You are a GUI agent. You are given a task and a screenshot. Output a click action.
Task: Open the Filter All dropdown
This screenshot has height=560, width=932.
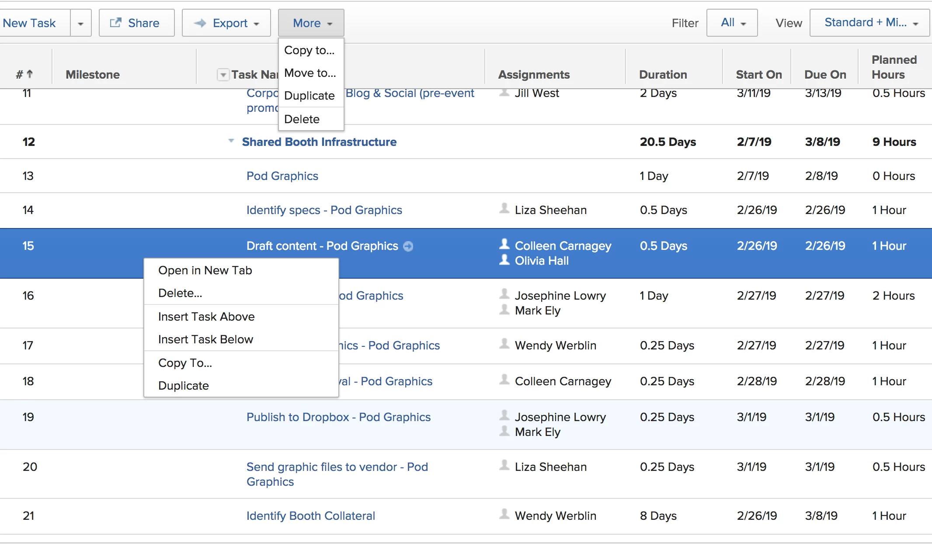[732, 23]
